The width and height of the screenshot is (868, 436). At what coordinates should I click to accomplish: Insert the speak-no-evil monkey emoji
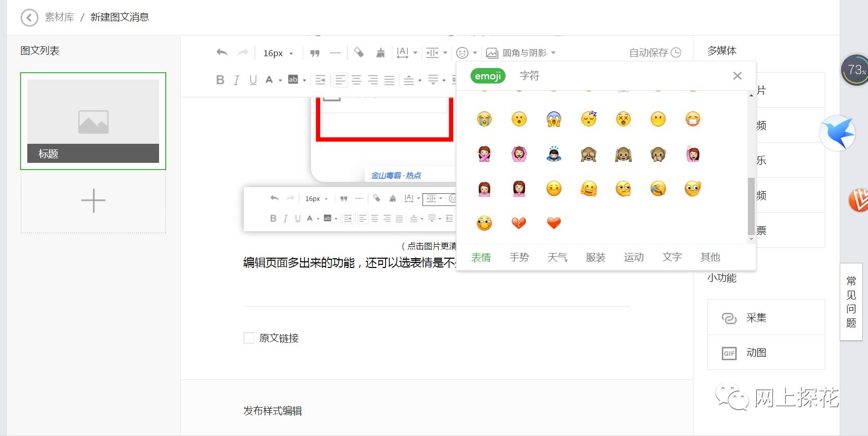pos(658,154)
